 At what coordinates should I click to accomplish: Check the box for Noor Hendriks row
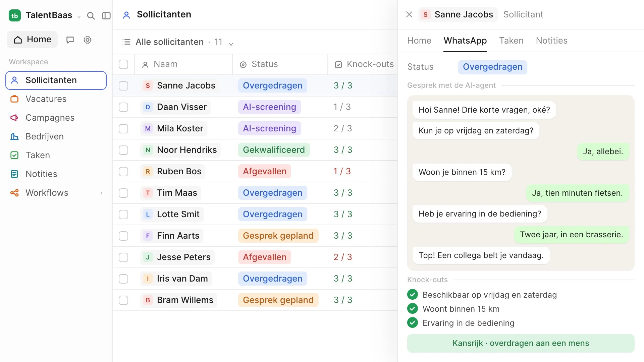[x=123, y=150]
